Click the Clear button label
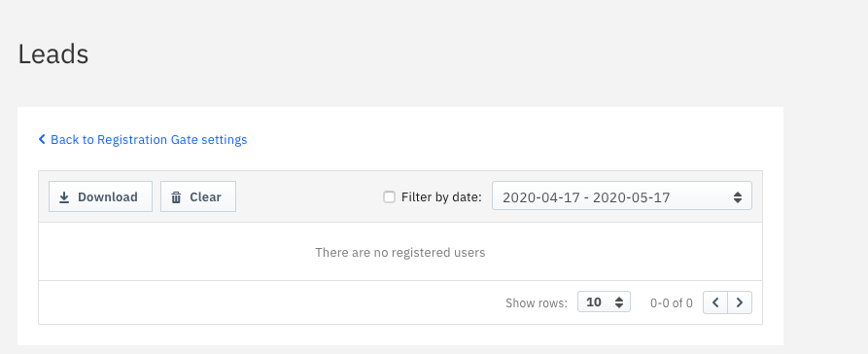The height and width of the screenshot is (354, 868). click(x=205, y=197)
